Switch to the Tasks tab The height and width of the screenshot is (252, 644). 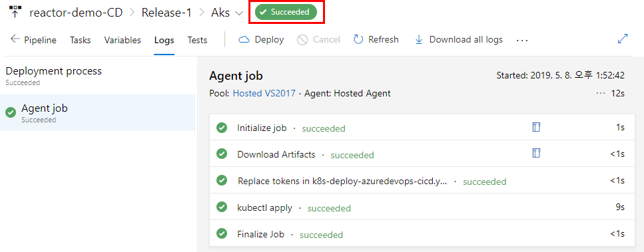pos(81,40)
